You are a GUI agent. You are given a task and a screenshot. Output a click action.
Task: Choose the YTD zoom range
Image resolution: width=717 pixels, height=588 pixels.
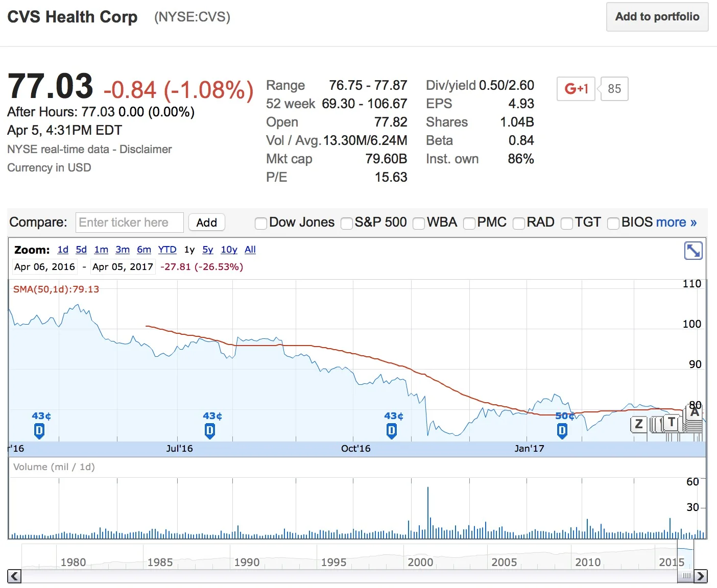coord(167,250)
